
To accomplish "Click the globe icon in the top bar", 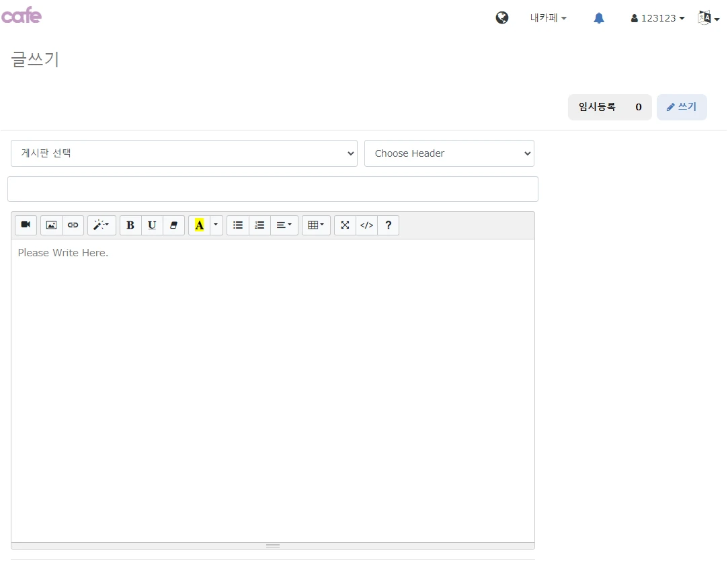I will click(502, 17).
